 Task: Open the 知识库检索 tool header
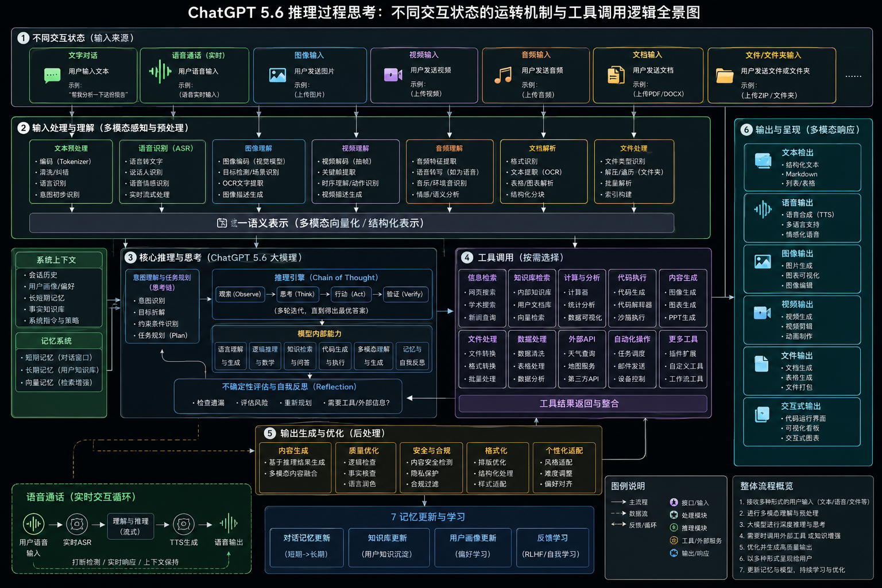pyautogui.click(x=532, y=277)
